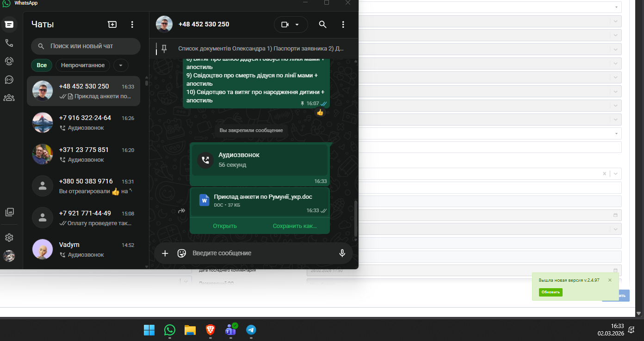This screenshot has height=341, width=644.
Task: Start a video call with +48 452 530 250
Action: pos(285,25)
